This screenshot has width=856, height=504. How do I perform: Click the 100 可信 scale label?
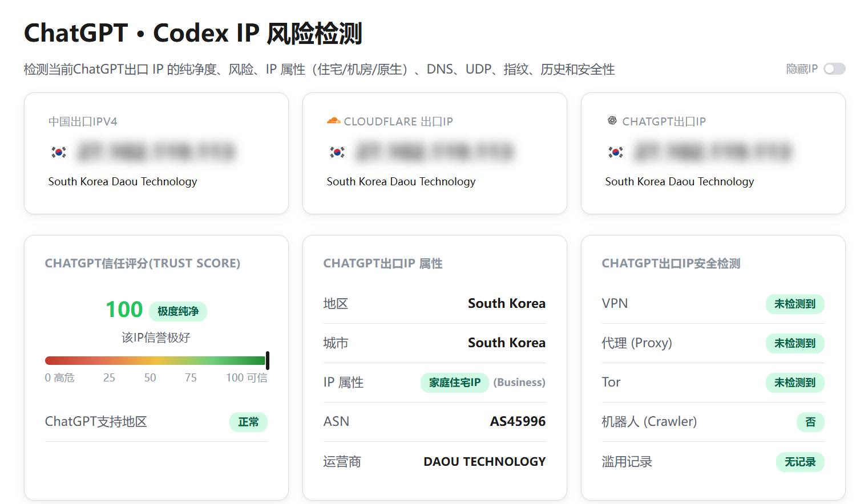tap(247, 377)
